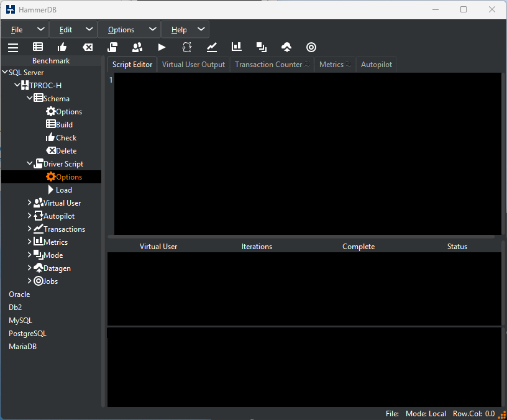This screenshot has width=507, height=420.
Task: Collapse the Schema tree node
Action: coord(29,98)
